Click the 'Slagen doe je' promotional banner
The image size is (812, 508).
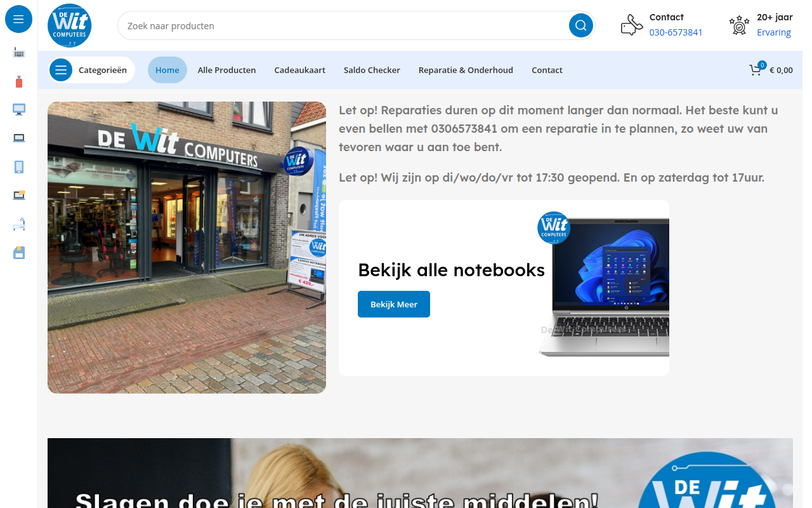pos(420,473)
